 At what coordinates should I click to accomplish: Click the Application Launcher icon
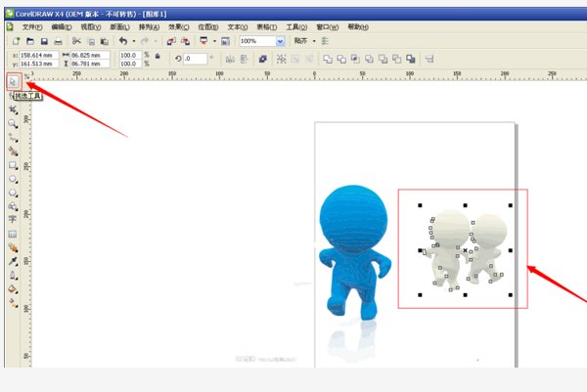click(203, 41)
